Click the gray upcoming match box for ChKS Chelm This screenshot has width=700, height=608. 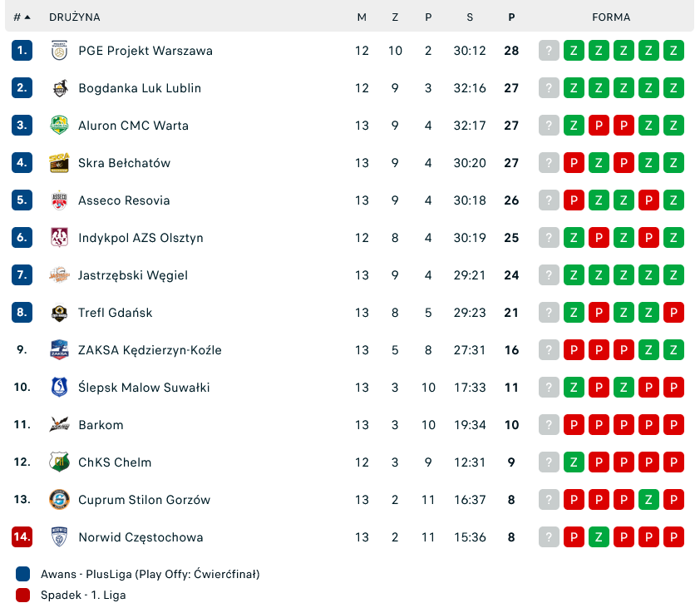[x=549, y=462]
